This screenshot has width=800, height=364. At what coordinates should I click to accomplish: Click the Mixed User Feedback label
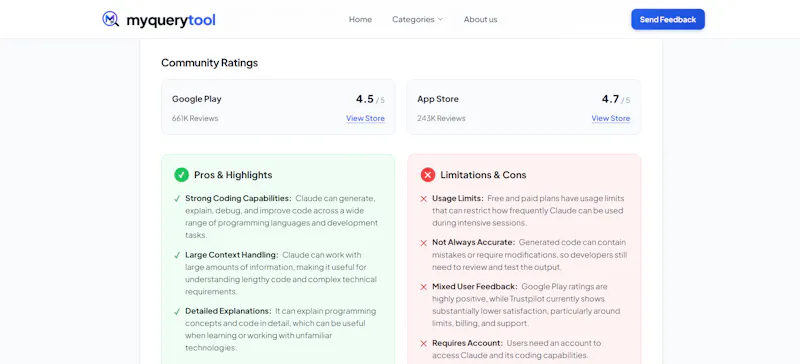point(475,286)
